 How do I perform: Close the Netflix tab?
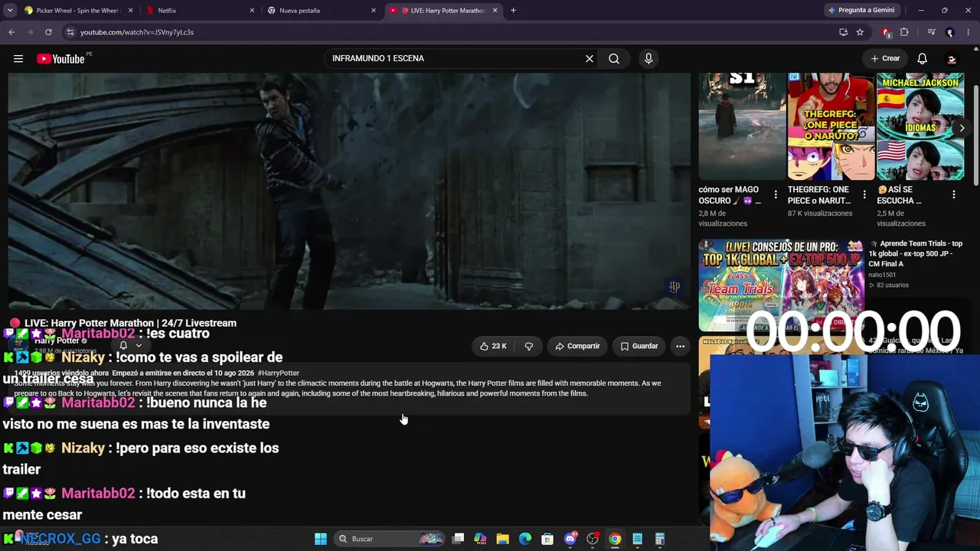pyautogui.click(x=252, y=11)
